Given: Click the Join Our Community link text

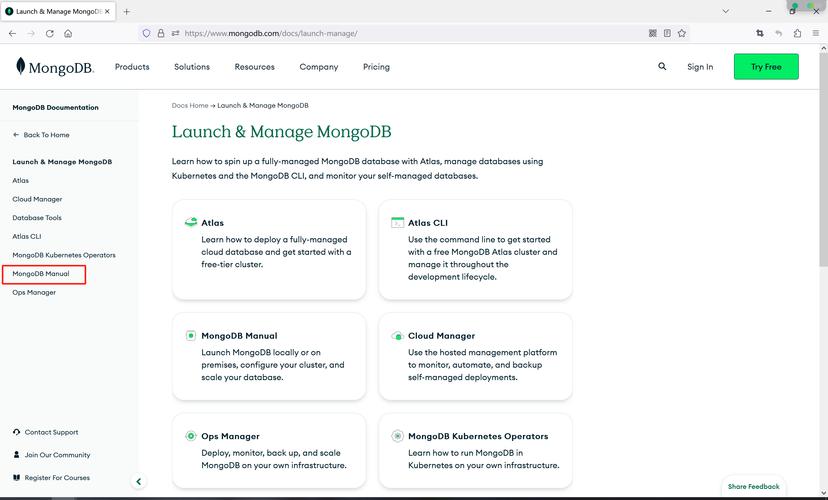Looking at the screenshot, I should click(x=58, y=455).
